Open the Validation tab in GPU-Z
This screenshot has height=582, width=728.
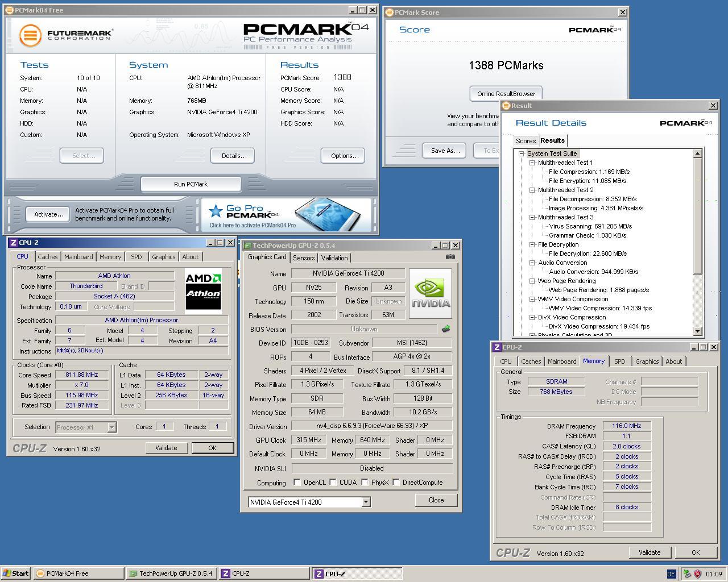point(334,258)
